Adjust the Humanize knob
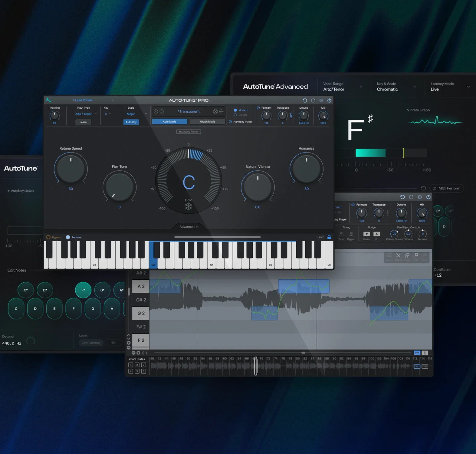This screenshot has height=454, width=476. pyautogui.click(x=307, y=169)
